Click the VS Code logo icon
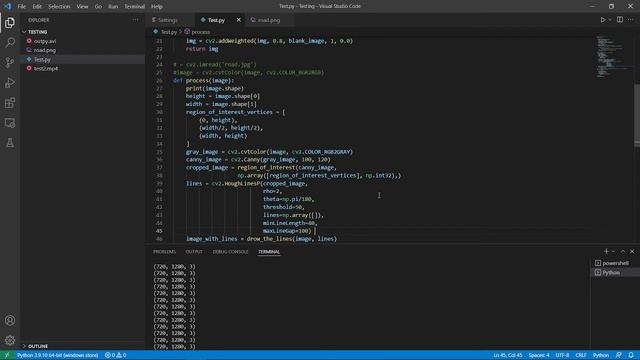 (8, 6)
